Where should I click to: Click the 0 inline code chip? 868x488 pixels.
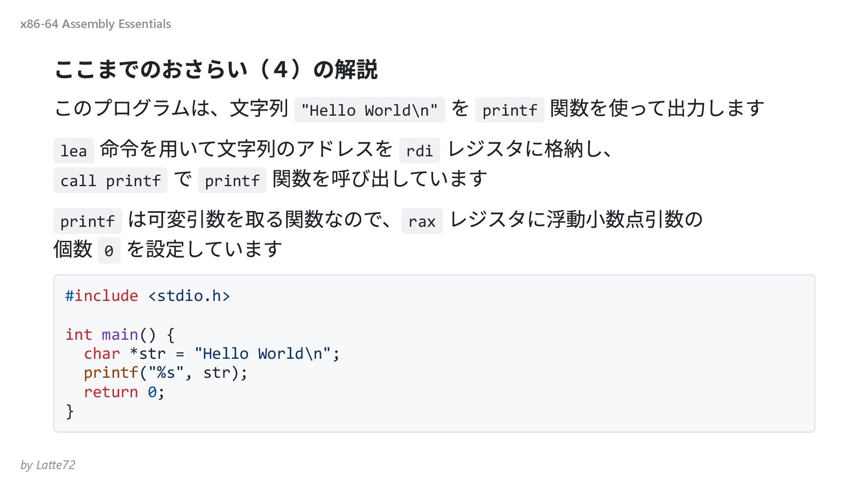coord(109,250)
